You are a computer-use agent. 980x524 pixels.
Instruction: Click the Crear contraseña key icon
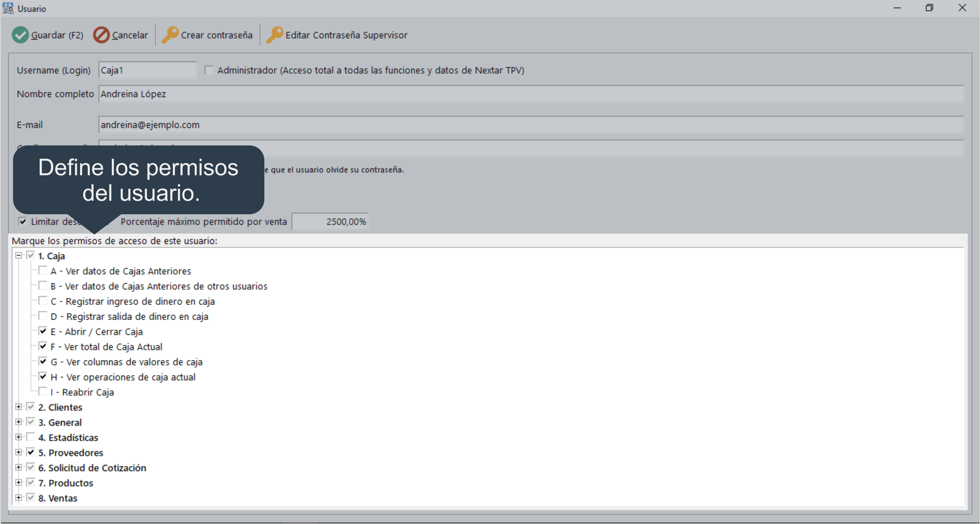[170, 35]
